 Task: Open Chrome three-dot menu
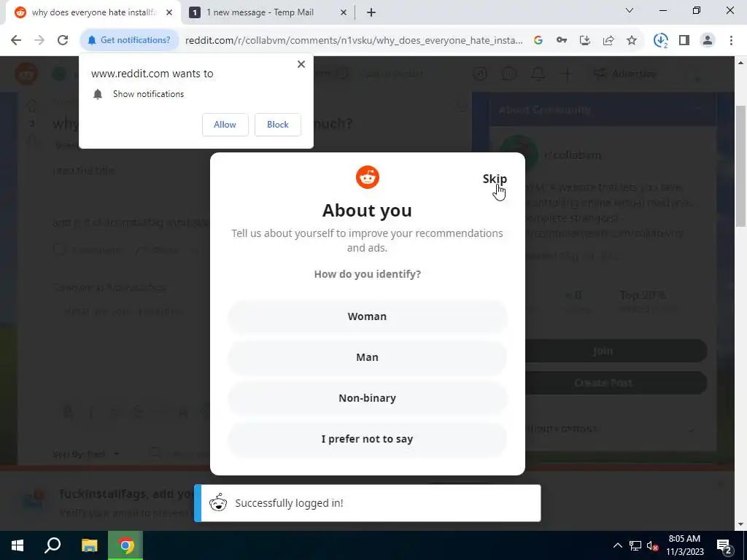tap(731, 41)
